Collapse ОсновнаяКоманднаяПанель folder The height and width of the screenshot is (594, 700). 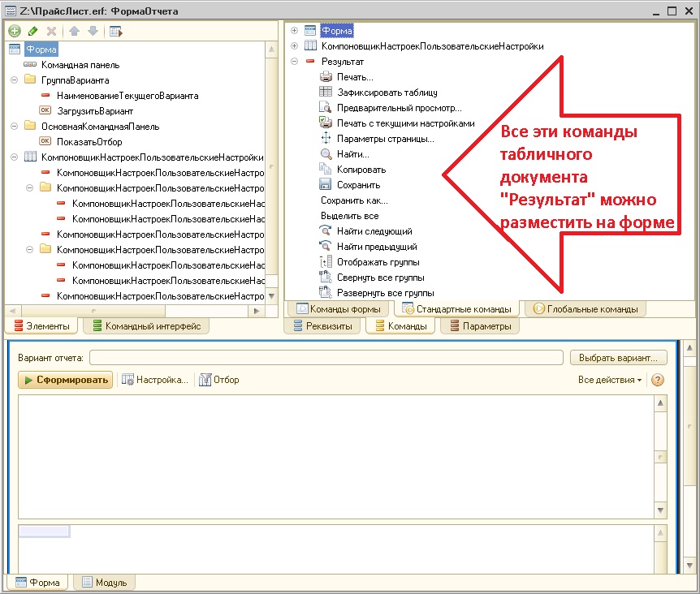click(15, 127)
